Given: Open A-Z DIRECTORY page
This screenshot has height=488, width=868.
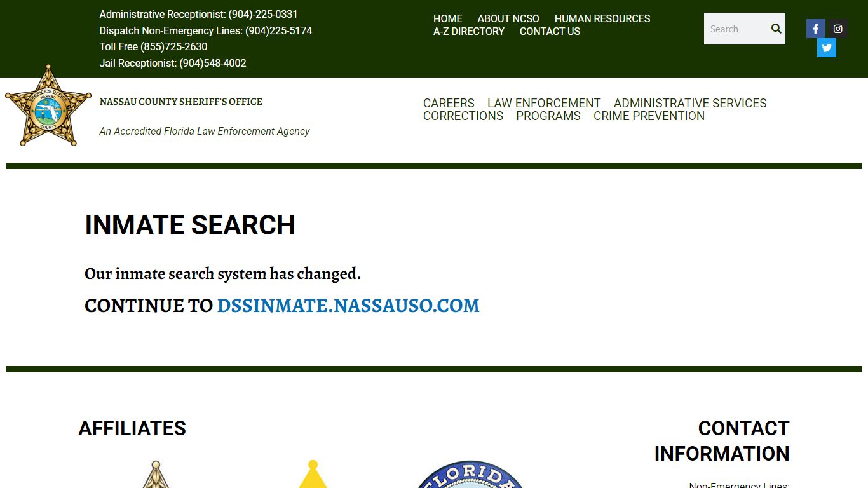Looking at the screenshot, I should 469,31.
